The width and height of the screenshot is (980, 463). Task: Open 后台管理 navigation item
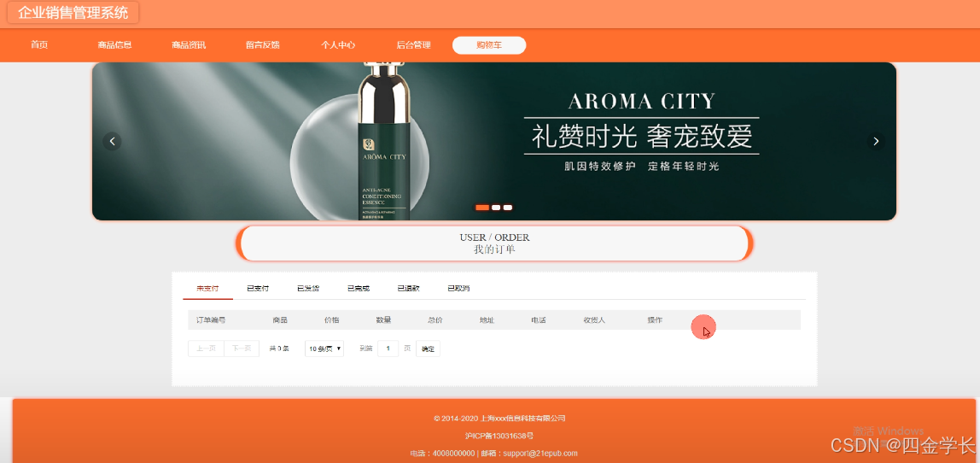point(413,45)
